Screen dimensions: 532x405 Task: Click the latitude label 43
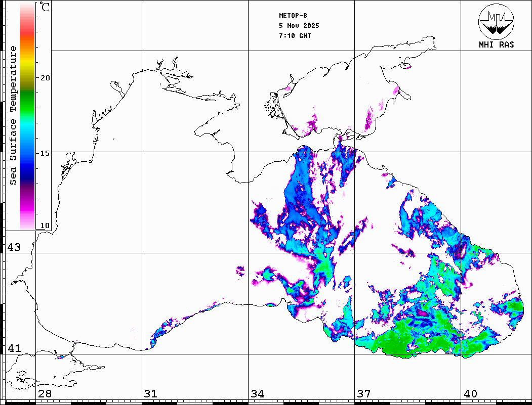point(13,247)
